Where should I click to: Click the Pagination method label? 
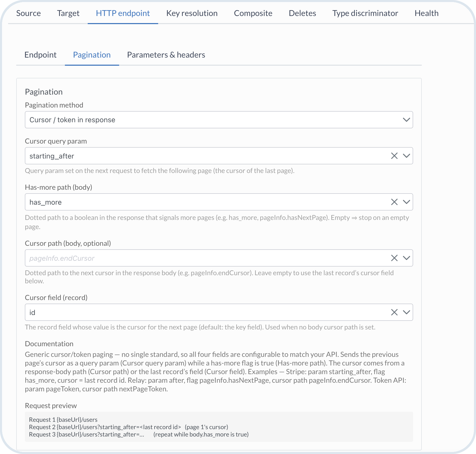(x=54, y=105)
